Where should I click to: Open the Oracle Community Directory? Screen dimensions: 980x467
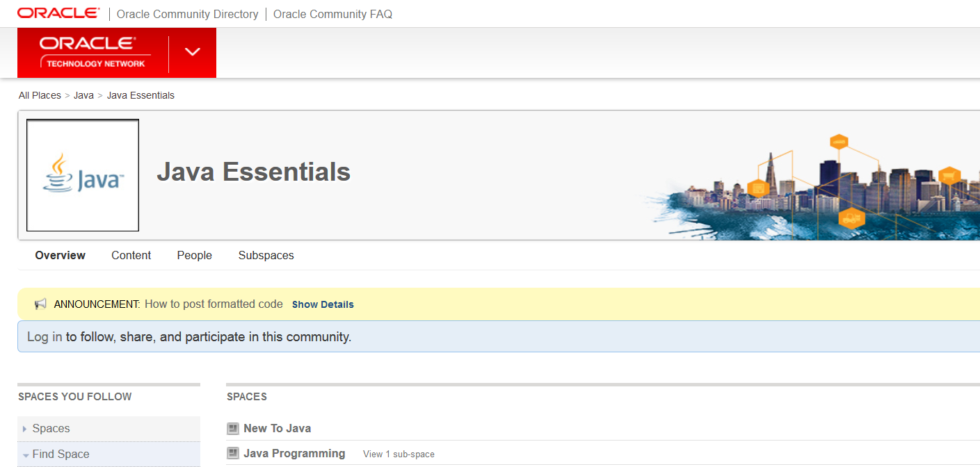click(187, 13)
